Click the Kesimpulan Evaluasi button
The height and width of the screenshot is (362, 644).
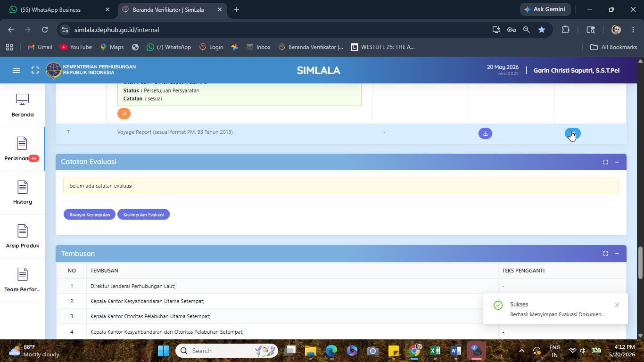144,214
